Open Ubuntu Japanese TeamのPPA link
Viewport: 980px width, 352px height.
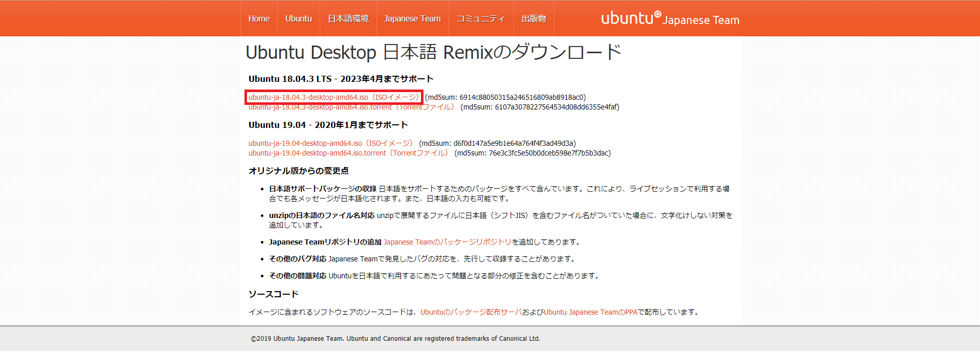pos(590,312)
